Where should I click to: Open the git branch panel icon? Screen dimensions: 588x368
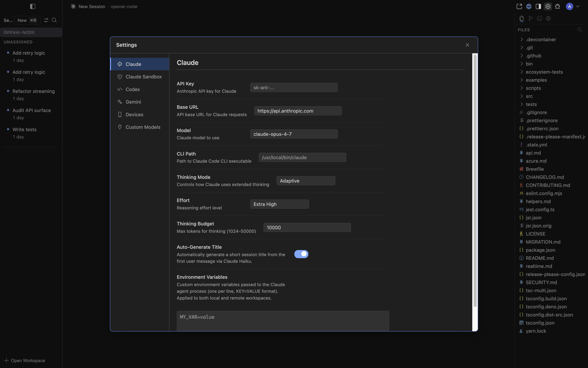[x=531, y=19]
